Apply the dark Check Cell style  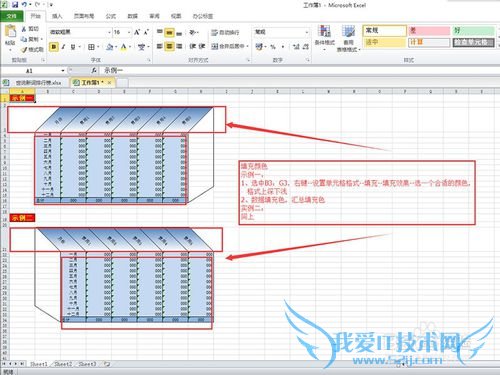click(473, 42)
